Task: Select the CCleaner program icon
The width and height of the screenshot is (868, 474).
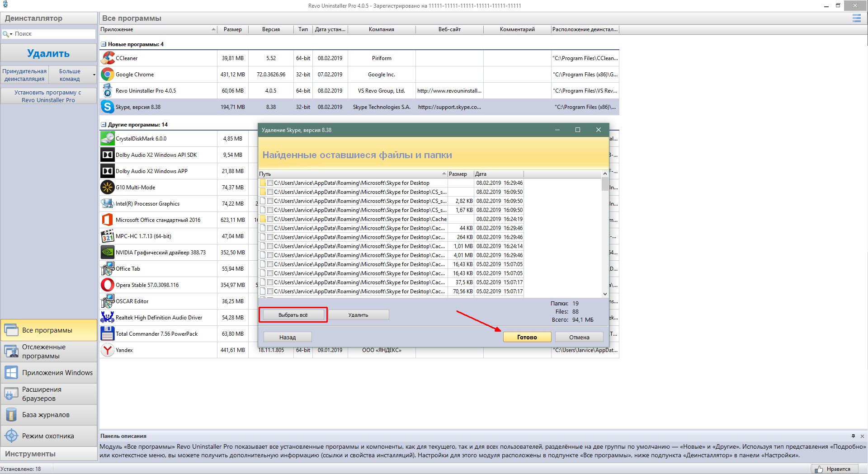Action: (108, 58)
